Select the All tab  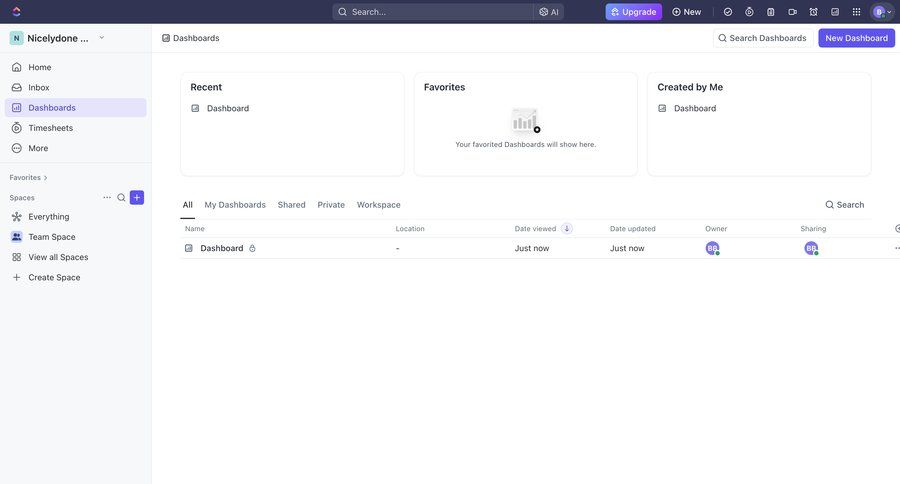[x=188, y=204]
